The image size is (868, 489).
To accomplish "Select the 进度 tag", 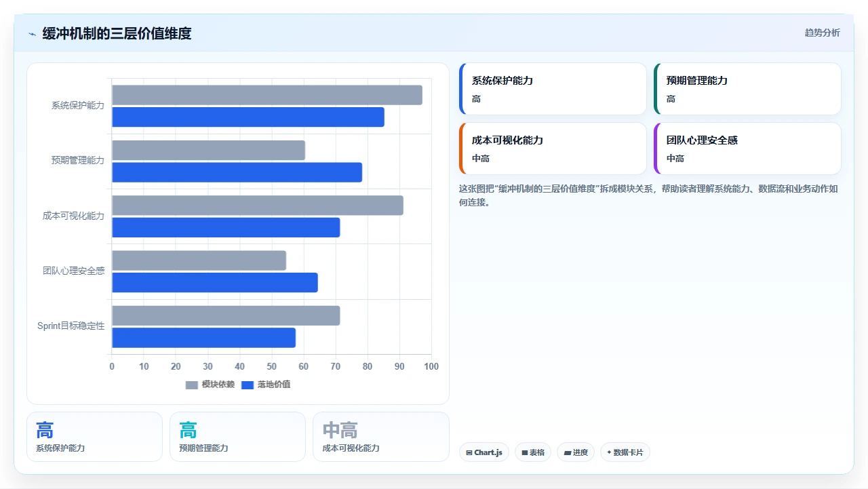I will click(x=576, y=452).
